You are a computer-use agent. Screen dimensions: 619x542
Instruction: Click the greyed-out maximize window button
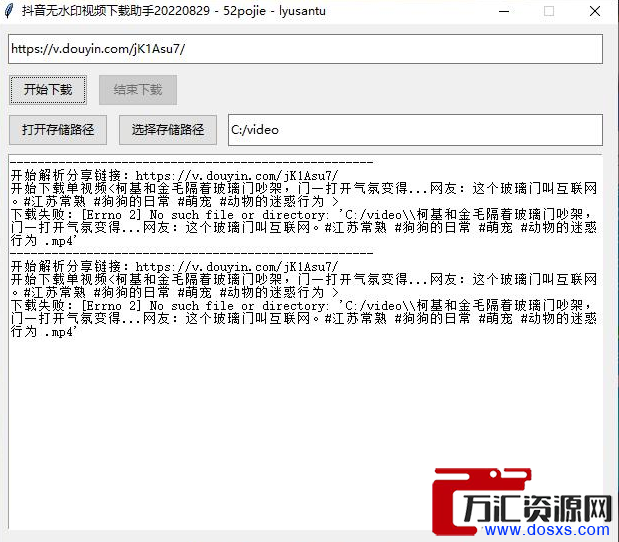pyautogui.click(x=549, y=11)
